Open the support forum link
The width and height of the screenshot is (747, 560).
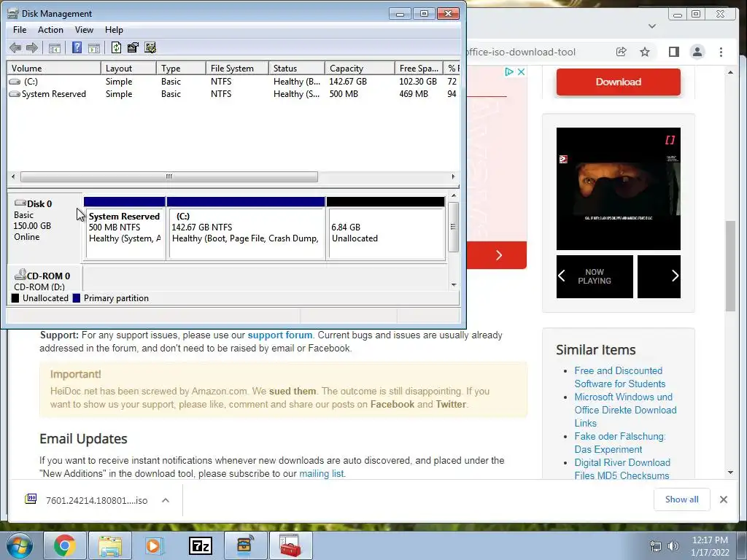click(x=279, y=335)
